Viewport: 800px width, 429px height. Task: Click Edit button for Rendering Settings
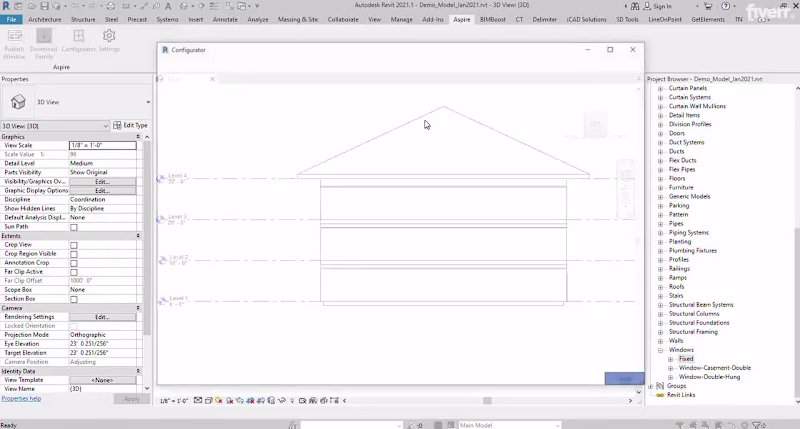(103, 317)
